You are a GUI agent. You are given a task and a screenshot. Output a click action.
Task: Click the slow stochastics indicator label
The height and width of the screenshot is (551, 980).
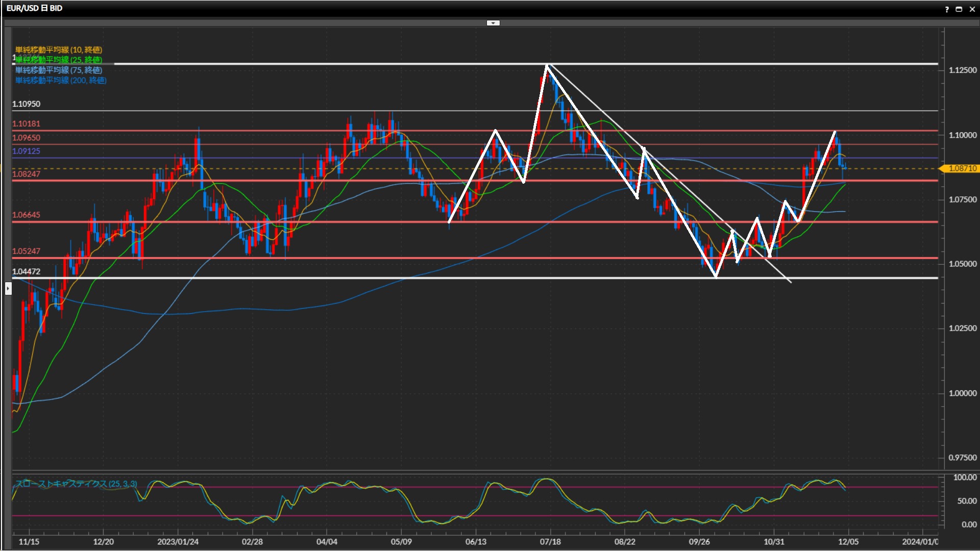coord(76,484)
